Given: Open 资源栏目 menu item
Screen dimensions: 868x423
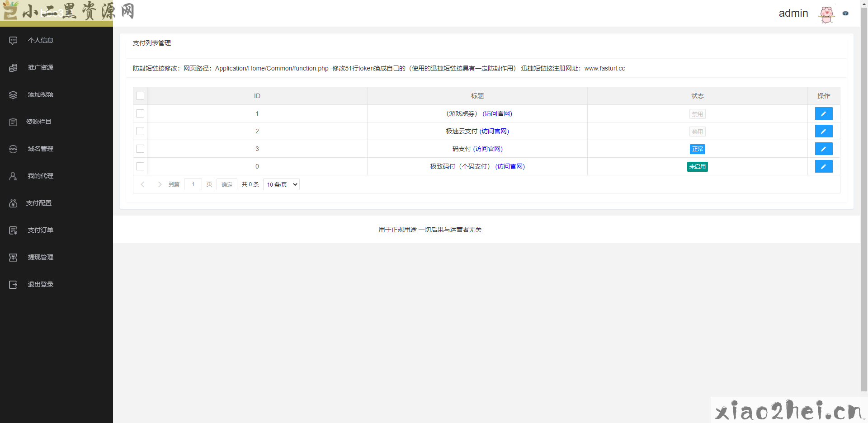Looking at the screenshot, I should point(57,122).
